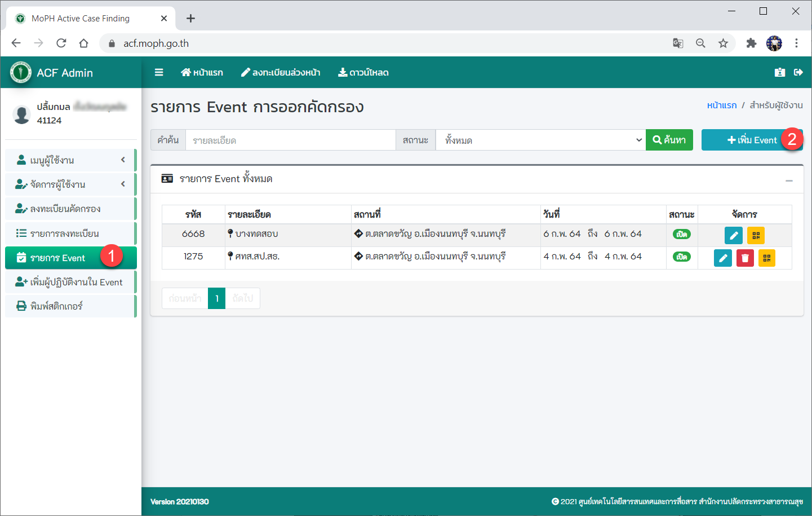Open the สถานะ status dropdown
Screen dimensions: 812x516
point(540,140)
